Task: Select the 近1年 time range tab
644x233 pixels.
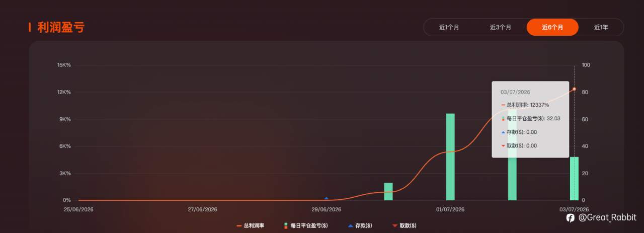Action: coord(601,27)
